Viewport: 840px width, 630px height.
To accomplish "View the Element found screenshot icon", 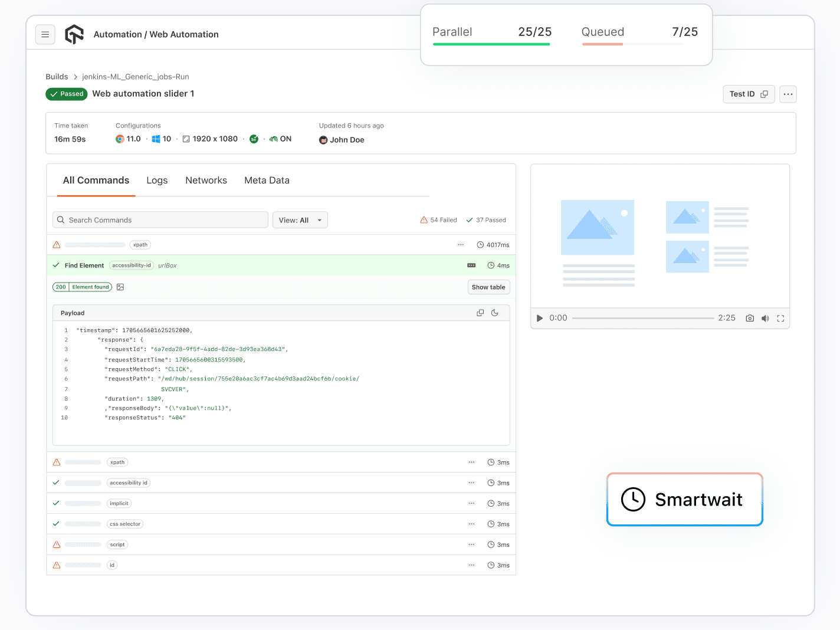I will (x=120, y=287).
